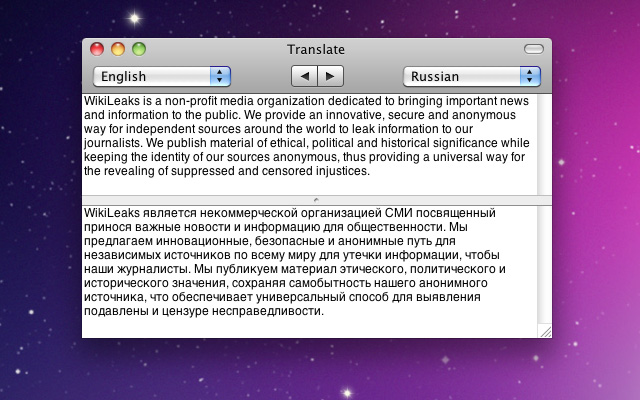The width and height of the screenshot is (640, 400).
Task: Zoom the Translate window with green button
Action: [x=139, y=49]
